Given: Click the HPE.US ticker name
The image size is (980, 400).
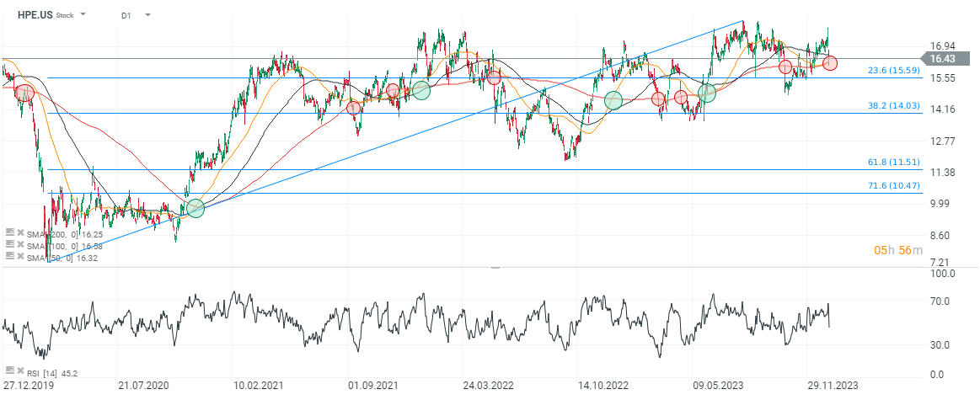Looking at the screenshot, I should 35,13.
